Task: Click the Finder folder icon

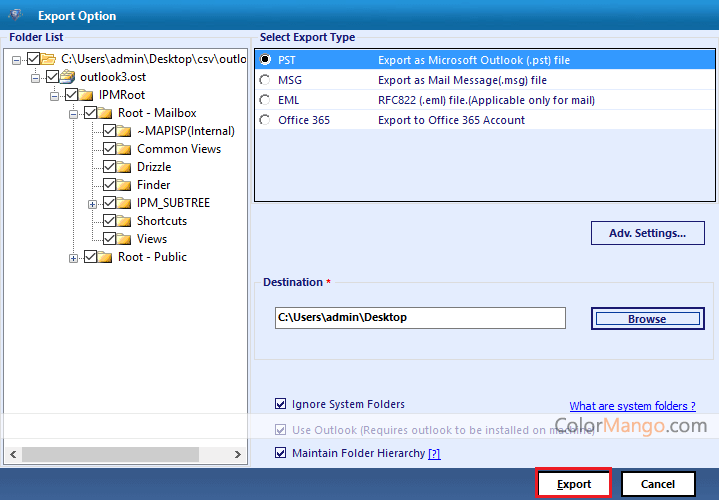Action: [x=124, y=185]
